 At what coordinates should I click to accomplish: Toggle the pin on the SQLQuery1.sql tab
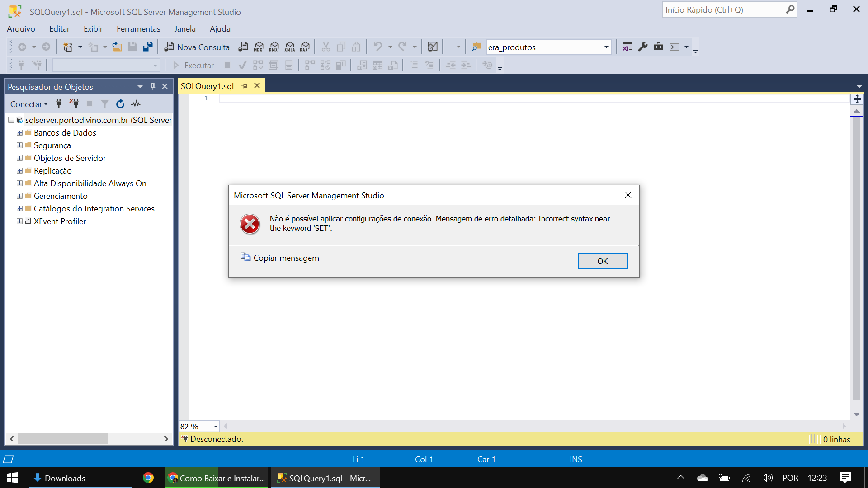[x=245, y=86]
